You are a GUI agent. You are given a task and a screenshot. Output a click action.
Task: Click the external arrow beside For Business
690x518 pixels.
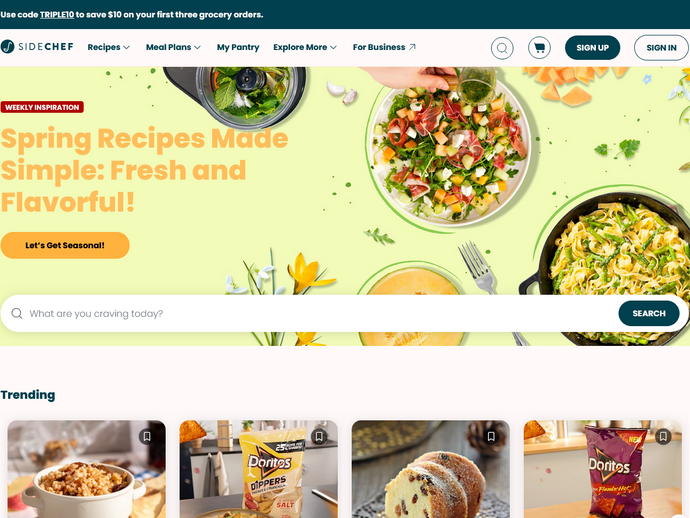pyautogui.click(x=412, y=47)
